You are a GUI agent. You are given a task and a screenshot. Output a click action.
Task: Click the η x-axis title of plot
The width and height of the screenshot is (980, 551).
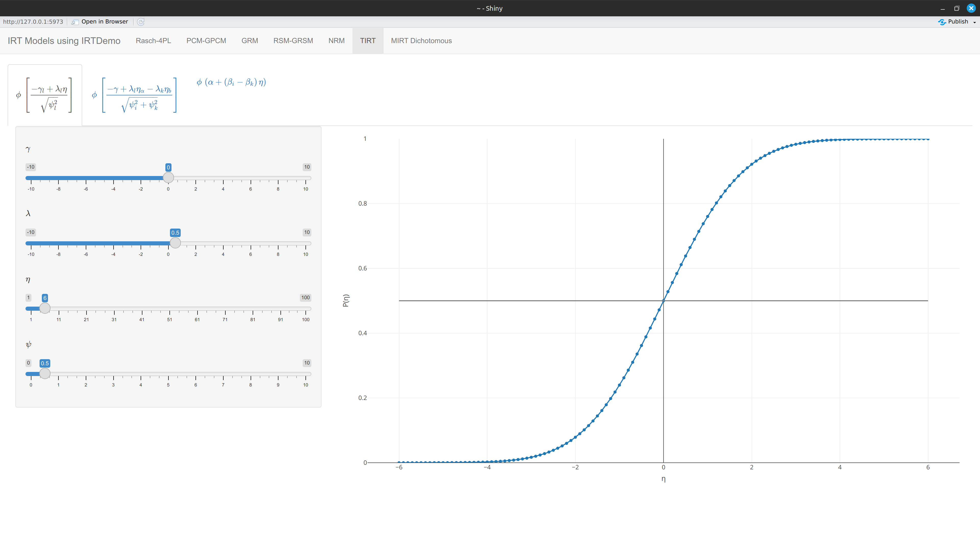664,479
